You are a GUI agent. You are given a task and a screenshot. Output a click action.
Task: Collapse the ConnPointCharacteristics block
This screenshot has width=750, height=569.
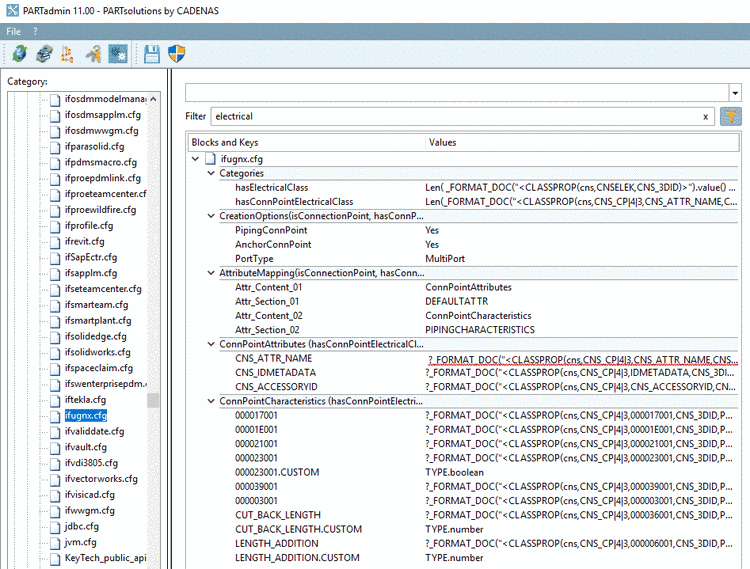click(x=210, y=401)
